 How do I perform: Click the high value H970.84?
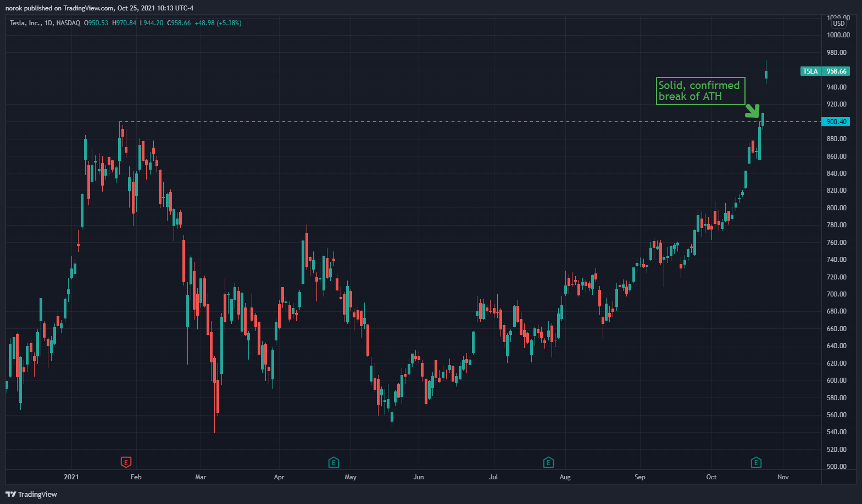[124, 23]
